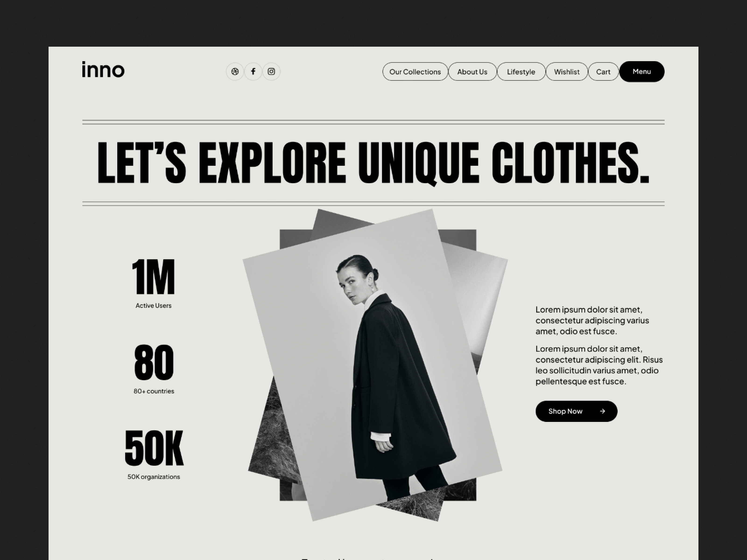Go to About Us page
The height and width of the screenshot is (560, 747).
click(472, 72)
